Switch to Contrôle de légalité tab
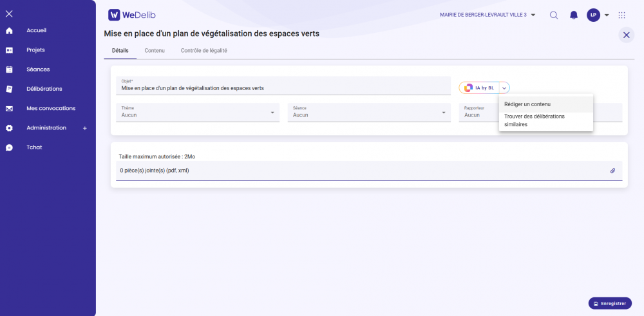Screen dimensions: 644x316 pos(204,50)
